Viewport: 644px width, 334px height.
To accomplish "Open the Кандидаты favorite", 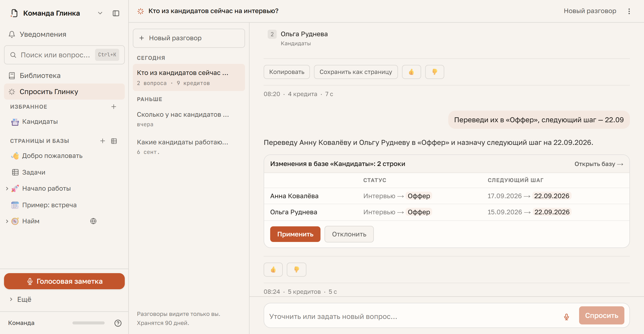I will tap(64, 122).
